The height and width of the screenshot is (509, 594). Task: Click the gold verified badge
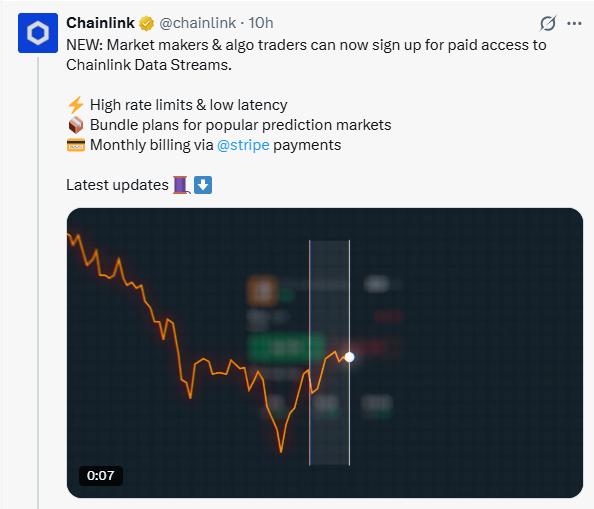coord(147,23)
